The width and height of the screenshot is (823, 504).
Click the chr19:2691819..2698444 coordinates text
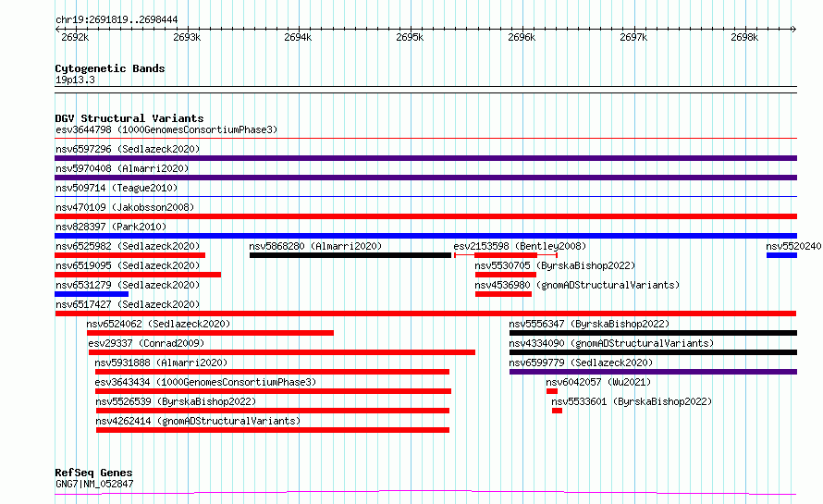point(117,20)
